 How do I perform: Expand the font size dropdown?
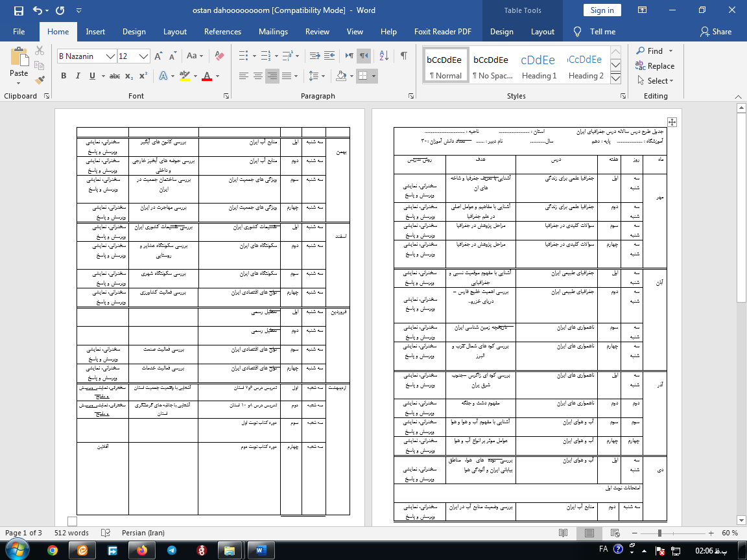144,56
